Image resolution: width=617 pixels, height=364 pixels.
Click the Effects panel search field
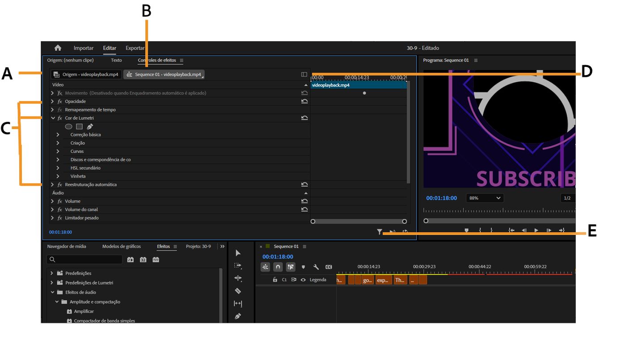point(85,259)
